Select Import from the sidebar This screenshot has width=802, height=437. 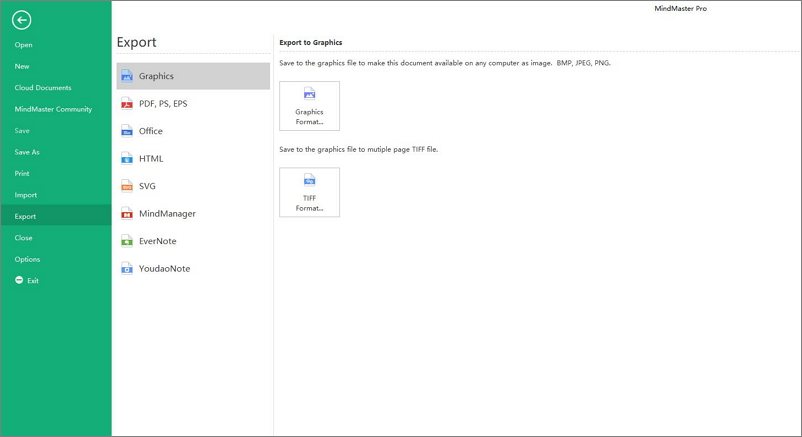tap(26, 195)
